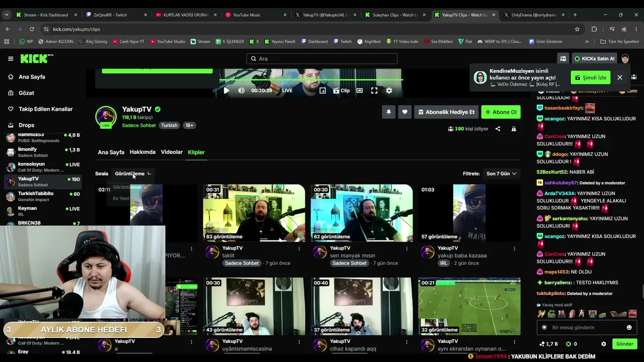This screenshot has width=644, height=362.
Task: Send the chat message with Gönder
Action: [x=625, y=344]
